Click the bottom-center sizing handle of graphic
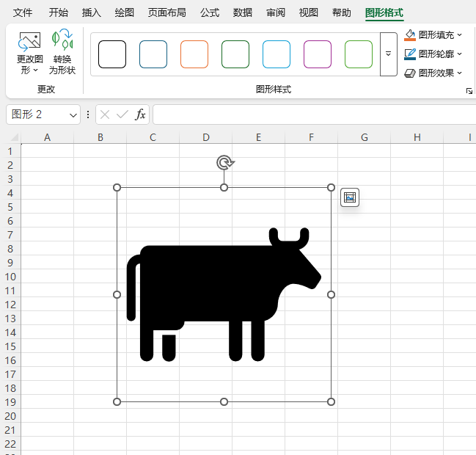This screenshot has height=455, width=476. [224, 402]
